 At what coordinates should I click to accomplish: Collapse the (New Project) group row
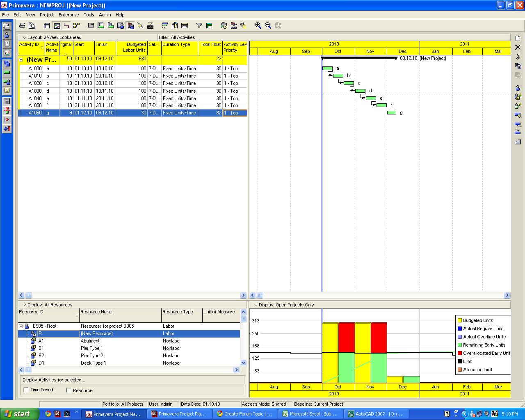[x=21, y=59]
